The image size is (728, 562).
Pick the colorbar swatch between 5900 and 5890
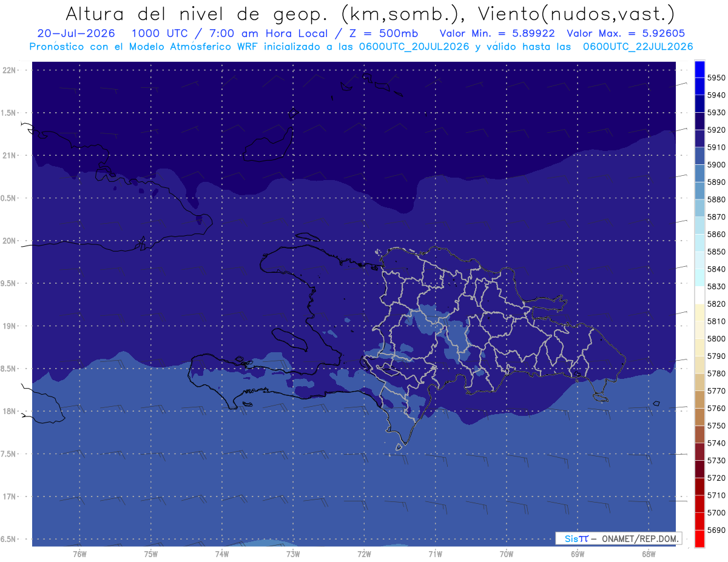pos(699,173)
